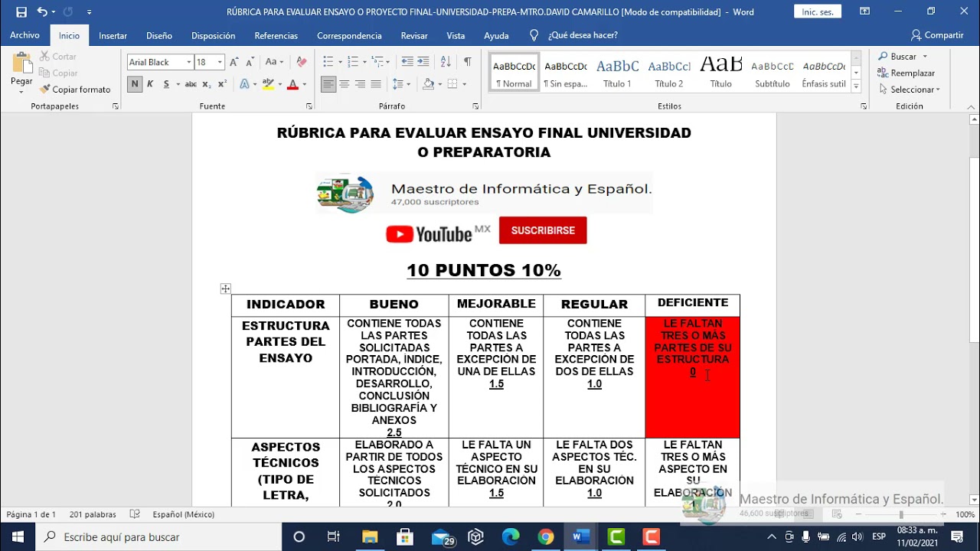Open the Seleccionar dropdown

tap(910, 90)
